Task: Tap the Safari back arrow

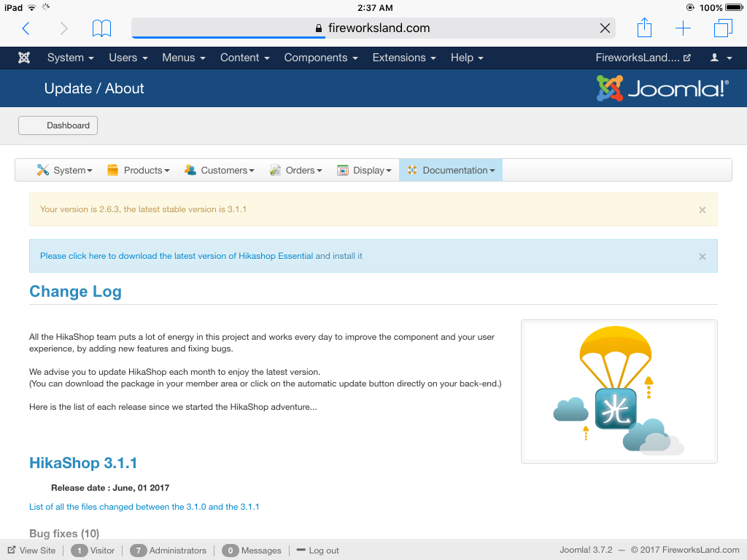Action: click(x=26, y=28)
